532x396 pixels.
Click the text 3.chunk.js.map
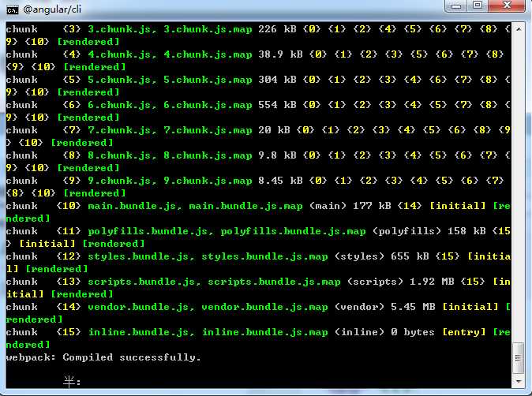[x=208, y=29]
